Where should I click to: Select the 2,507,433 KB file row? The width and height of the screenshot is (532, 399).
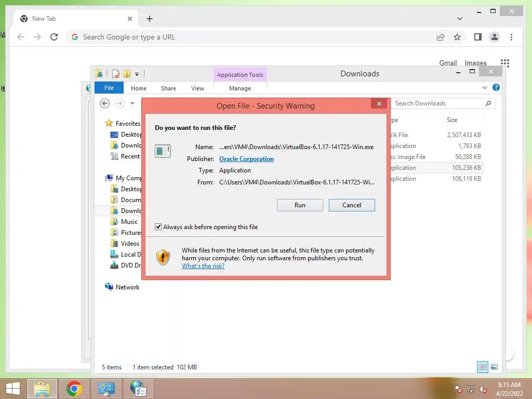point(436,135)
